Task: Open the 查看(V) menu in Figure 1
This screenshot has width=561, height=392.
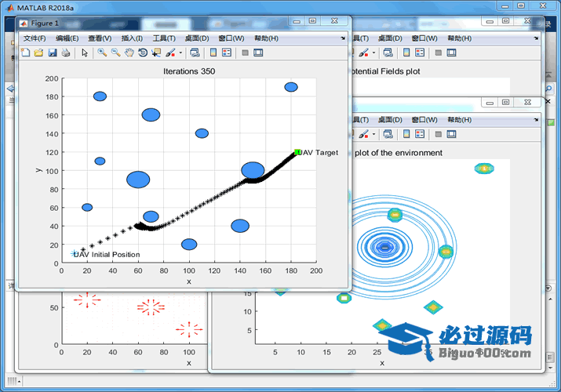Action: tap(100, 38)
